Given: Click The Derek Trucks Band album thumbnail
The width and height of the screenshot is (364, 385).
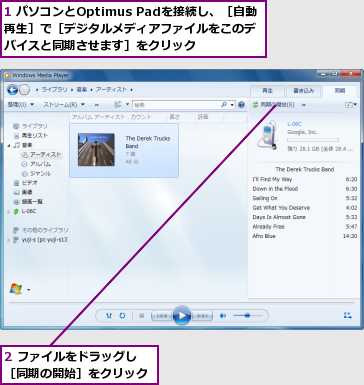Looking at the screenshot, I should [96, 150].
